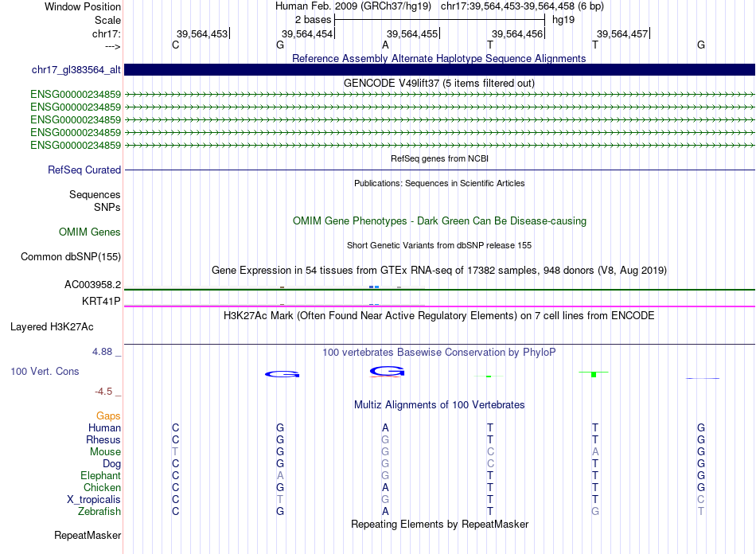Click base A in the reference sequence row

pos(385,45)
